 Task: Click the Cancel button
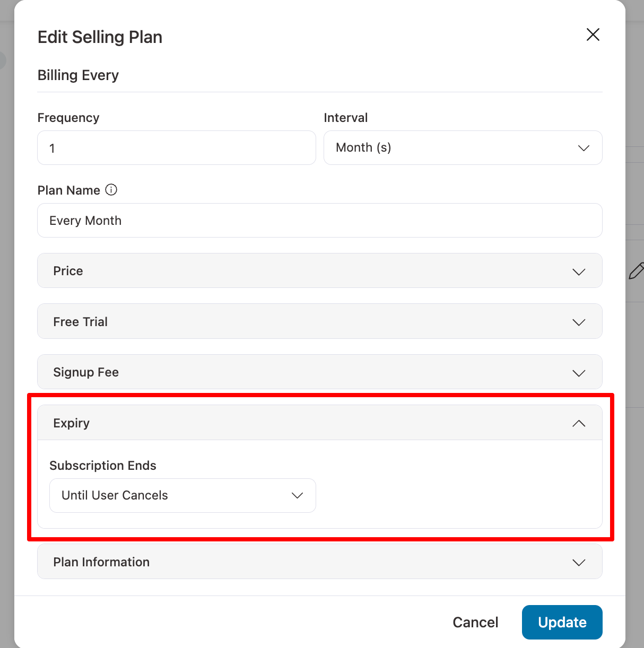click(x=475, y=622)
